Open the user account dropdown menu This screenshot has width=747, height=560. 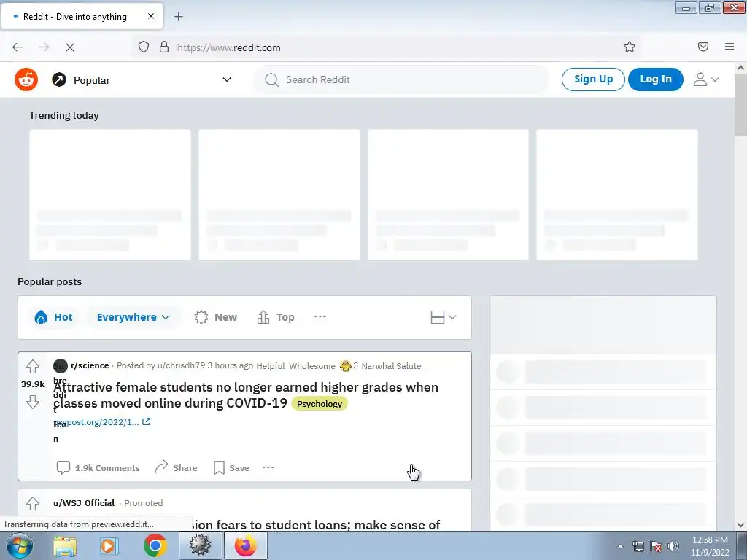(705, 79)
